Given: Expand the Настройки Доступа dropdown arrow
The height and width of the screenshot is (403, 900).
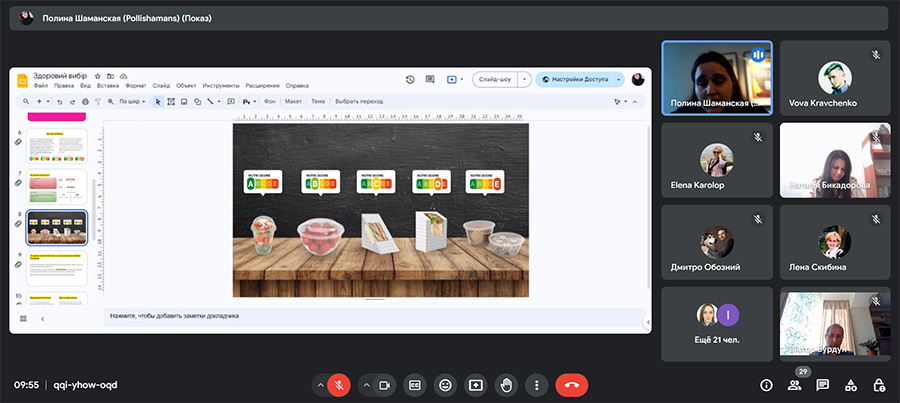Looking at the screenshot, I should point(618,80).
